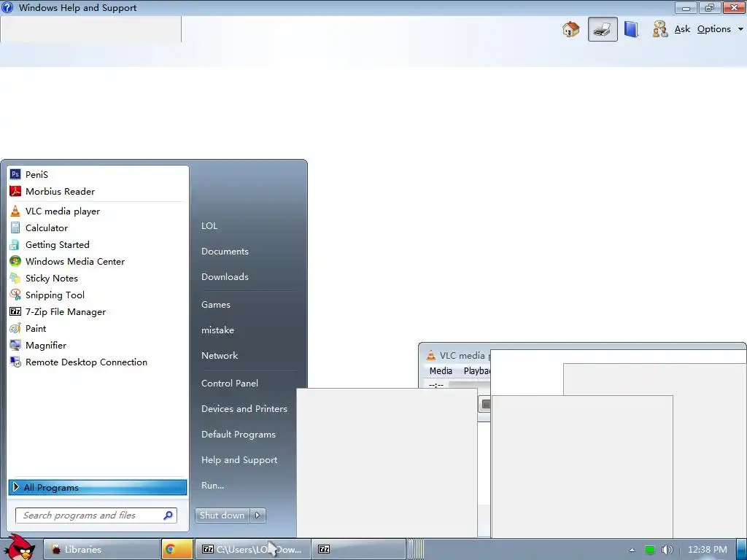Open Getting Started entry
Viewport: 747px width, 560px height.
(98, 245)
